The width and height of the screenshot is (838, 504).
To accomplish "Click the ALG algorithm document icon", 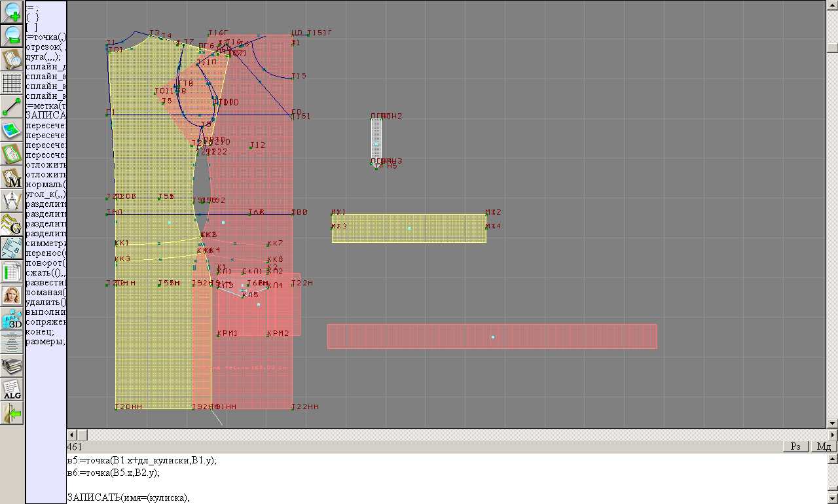I will click(x=12, y=389).
